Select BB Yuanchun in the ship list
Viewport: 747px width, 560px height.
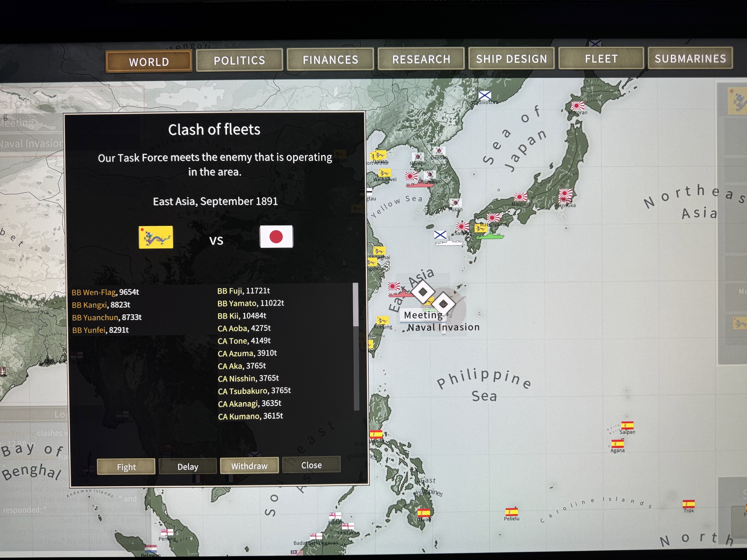click(106, 317)
